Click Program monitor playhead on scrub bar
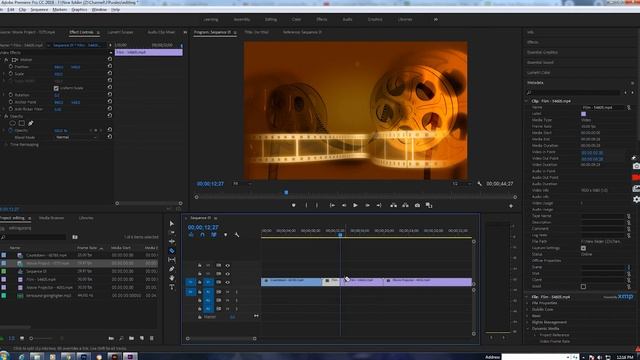 (x=286, y=192)
